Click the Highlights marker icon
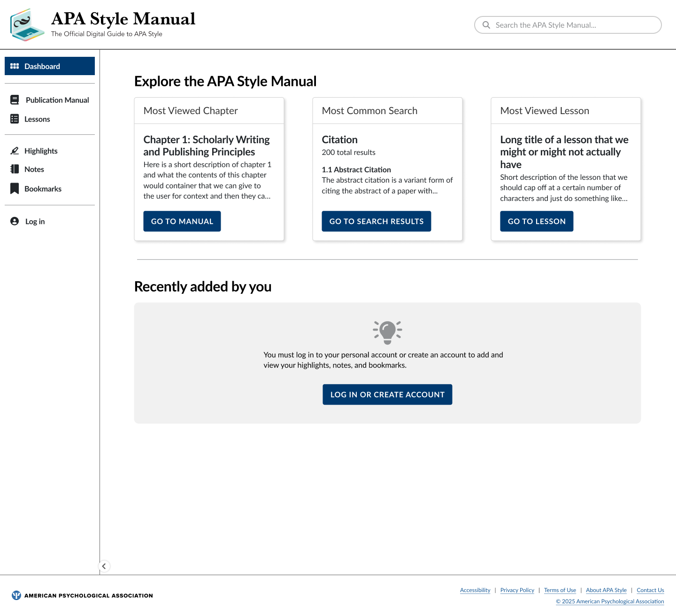The image size is (676, 616). click(x=15, y=151)
